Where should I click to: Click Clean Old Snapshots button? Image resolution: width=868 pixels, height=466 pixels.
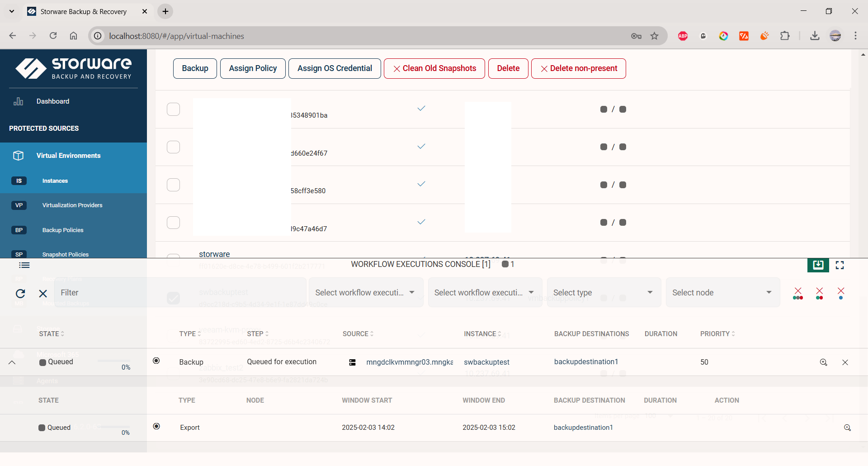[434, 68]
